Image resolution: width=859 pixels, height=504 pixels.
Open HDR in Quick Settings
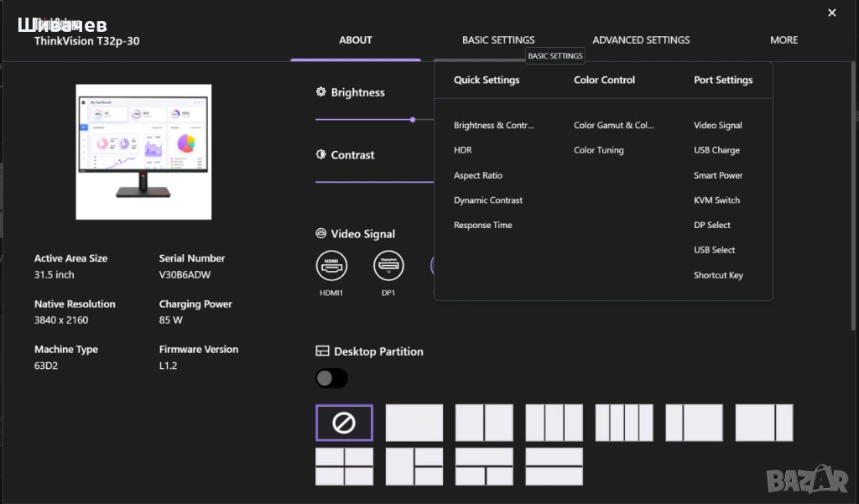click(x=463, y=150)
